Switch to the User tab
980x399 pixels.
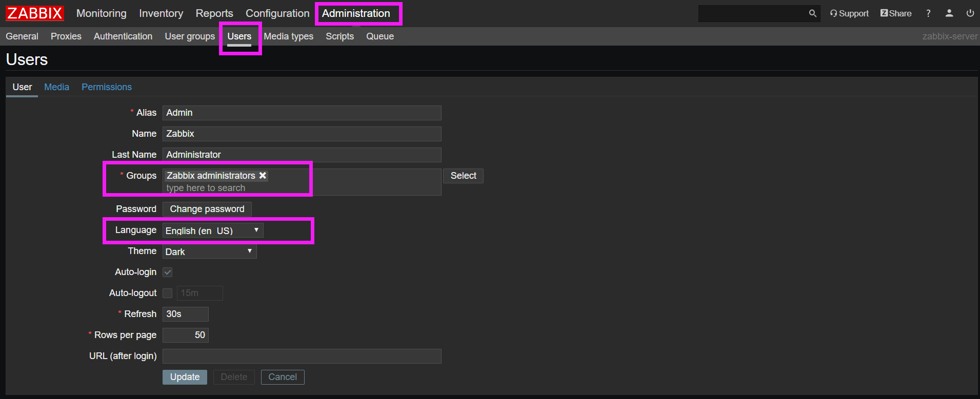[x=22, y=87]
